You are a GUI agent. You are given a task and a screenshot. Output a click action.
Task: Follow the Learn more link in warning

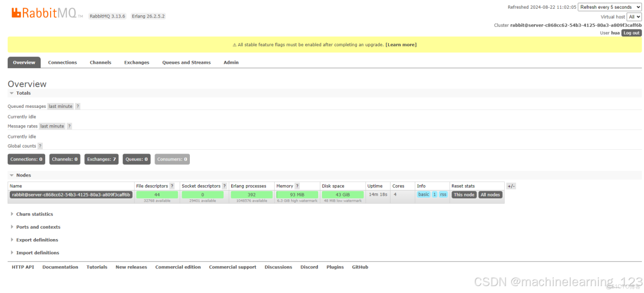[x=401, y=45]
